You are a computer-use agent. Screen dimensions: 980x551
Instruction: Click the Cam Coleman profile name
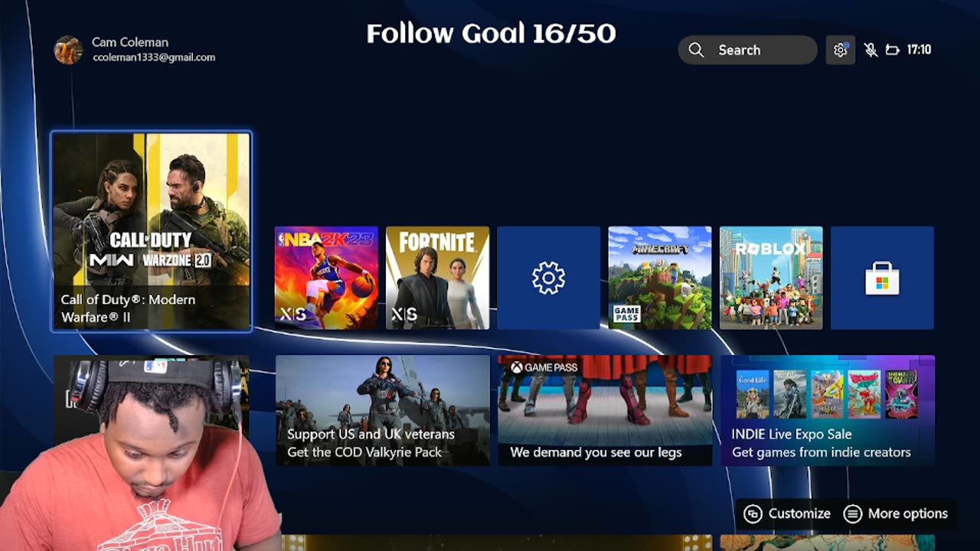coord(130,42)
